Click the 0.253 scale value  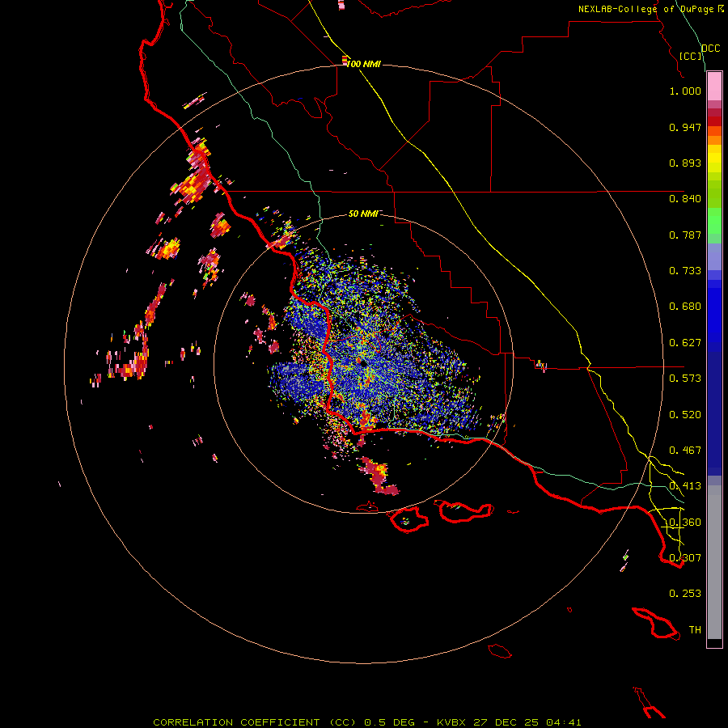point(685,594)
